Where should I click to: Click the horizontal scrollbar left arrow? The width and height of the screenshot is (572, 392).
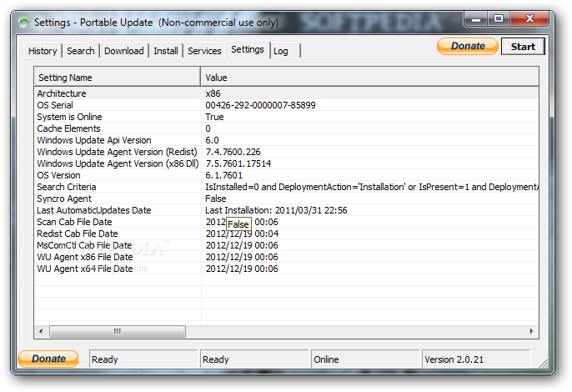(x=41, y=331)
